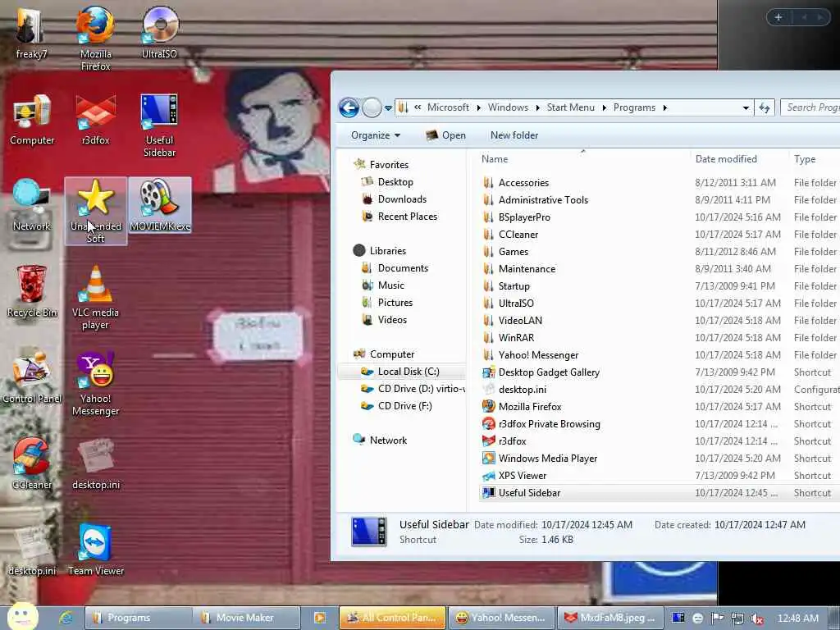Select the BSplayerPro folder row

tap(659, 217)
